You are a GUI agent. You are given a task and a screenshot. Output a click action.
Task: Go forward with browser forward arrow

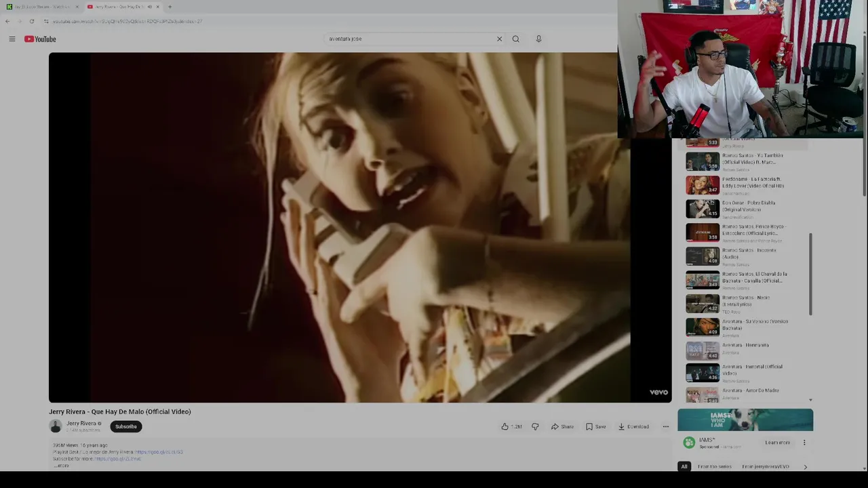click(19, 21)
